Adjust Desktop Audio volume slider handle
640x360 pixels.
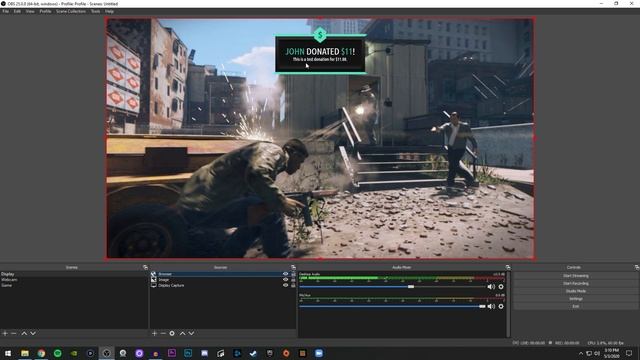point(411,287)
